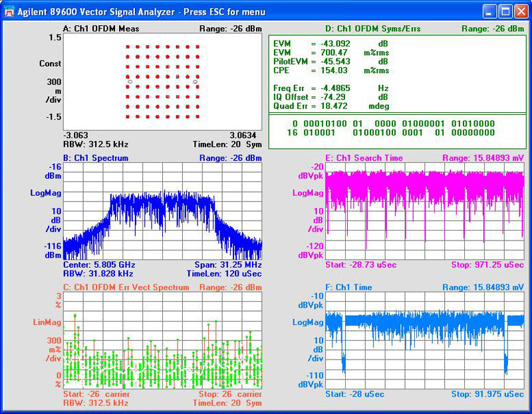Click the Range -26 dBm label of trace A
The width and height of the screenshot is (532, 414).
(231, 29)
